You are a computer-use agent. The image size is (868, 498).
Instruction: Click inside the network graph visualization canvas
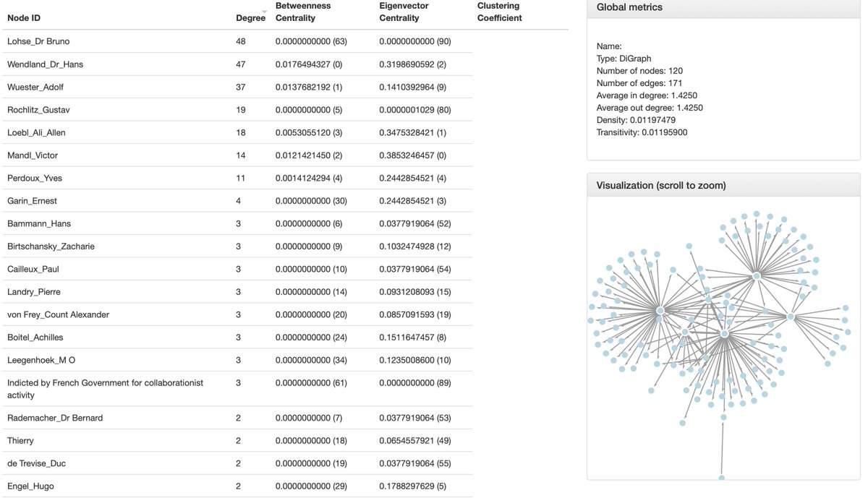click(x=723, y=338)
